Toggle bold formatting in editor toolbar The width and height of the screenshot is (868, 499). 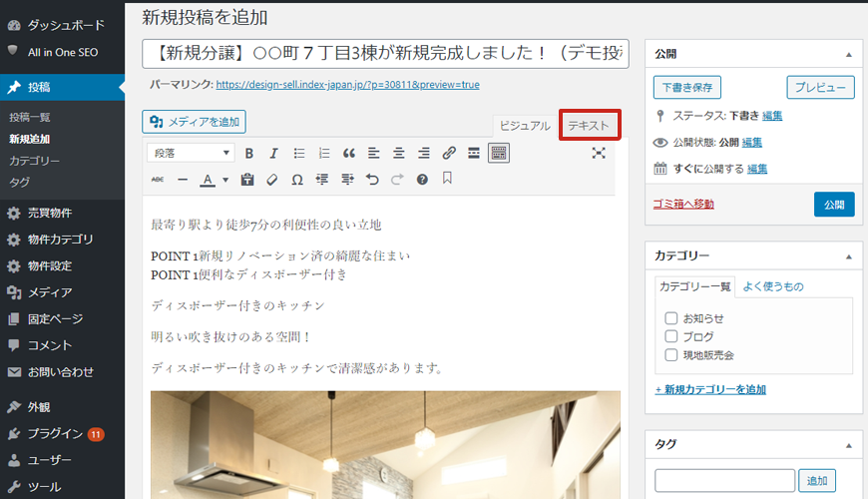tap(248, 154)
